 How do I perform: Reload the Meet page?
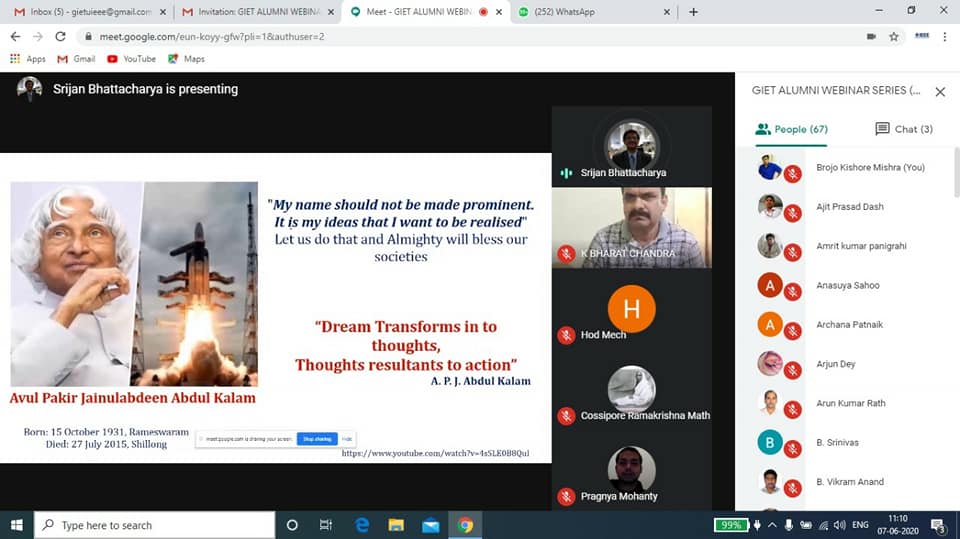[x=60, y=36]
